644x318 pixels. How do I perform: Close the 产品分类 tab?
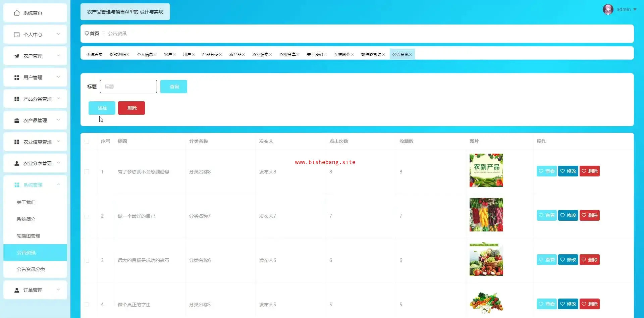[220, 55]
